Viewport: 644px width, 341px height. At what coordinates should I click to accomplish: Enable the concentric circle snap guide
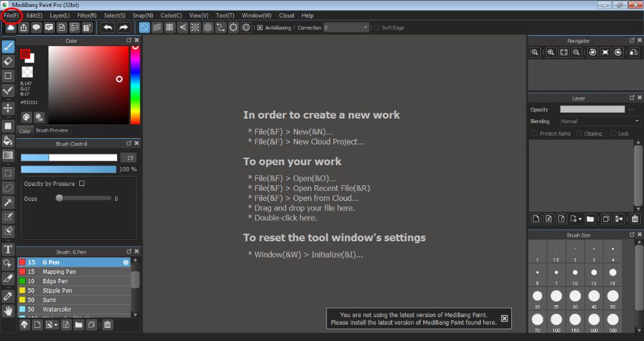coord(208,28)
